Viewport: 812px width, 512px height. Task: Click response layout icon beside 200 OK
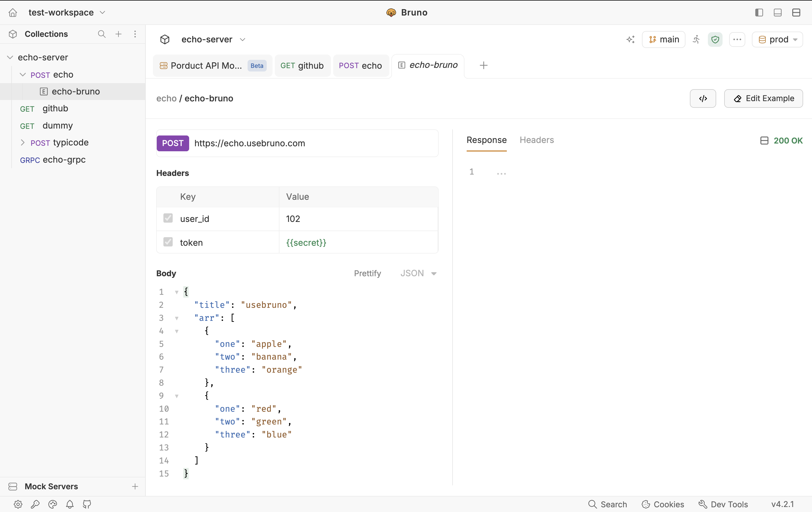click(764, 141)
